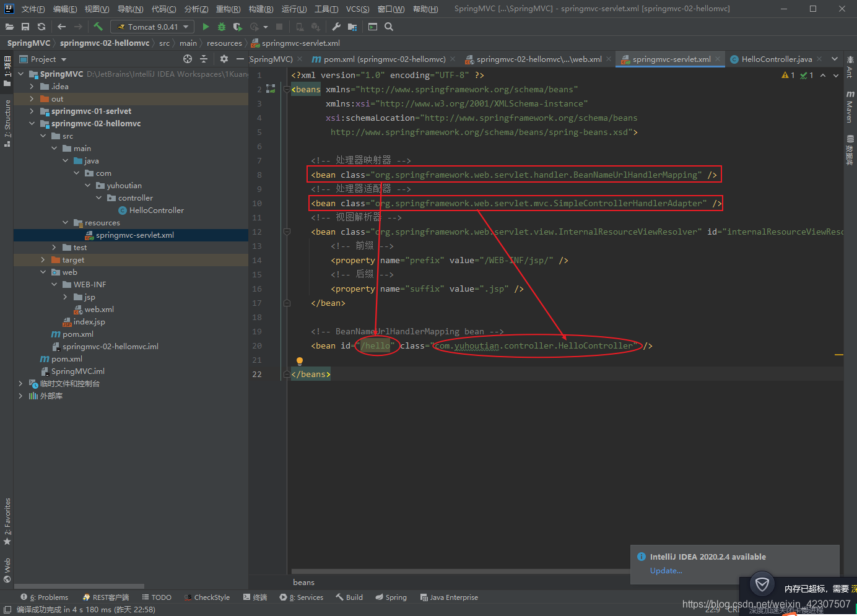The image size is (857, 616).
Task: Open the 8: Services tool window
Action: pyautogui.click(x=302, y=597)
